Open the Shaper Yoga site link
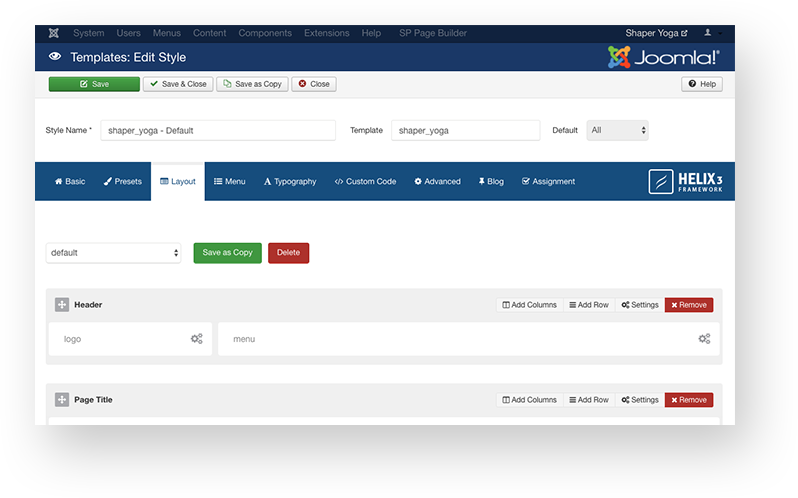The image size is (798, 498). 656,33
